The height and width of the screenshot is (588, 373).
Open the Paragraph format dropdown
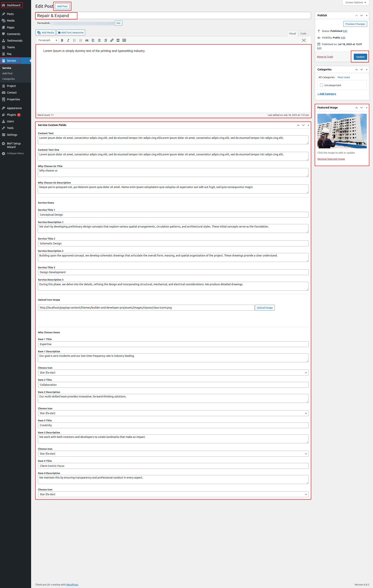tap(48, 40)
